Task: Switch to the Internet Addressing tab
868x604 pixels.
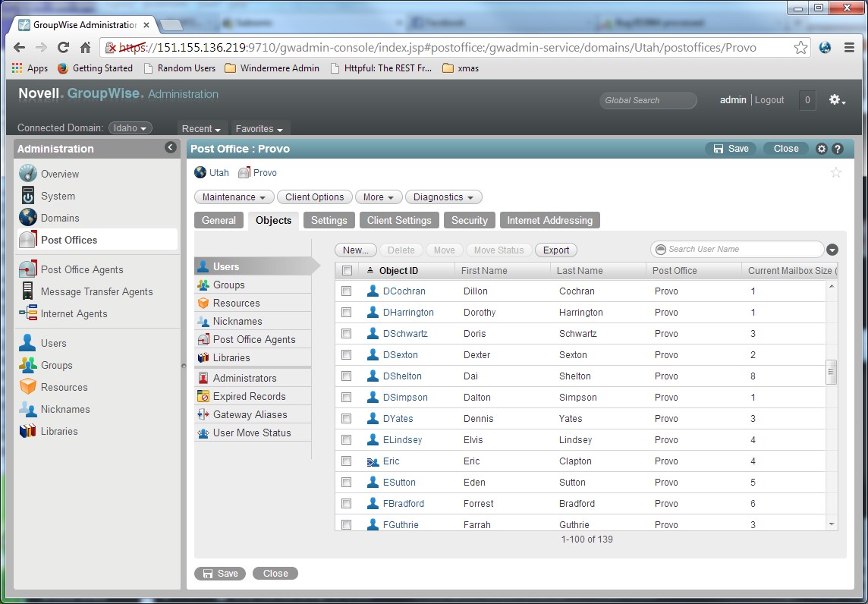Action: pos(549,220)
